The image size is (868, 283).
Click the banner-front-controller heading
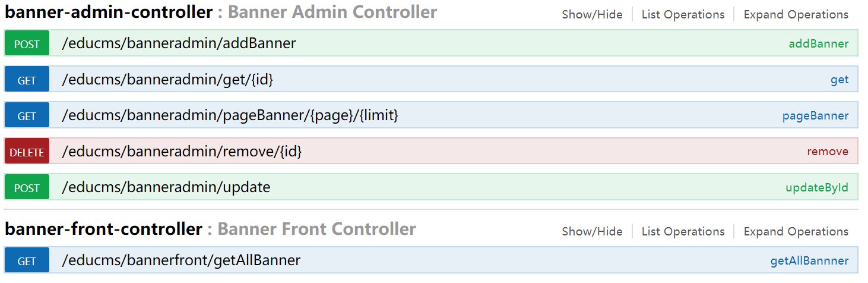click(104, 229)
